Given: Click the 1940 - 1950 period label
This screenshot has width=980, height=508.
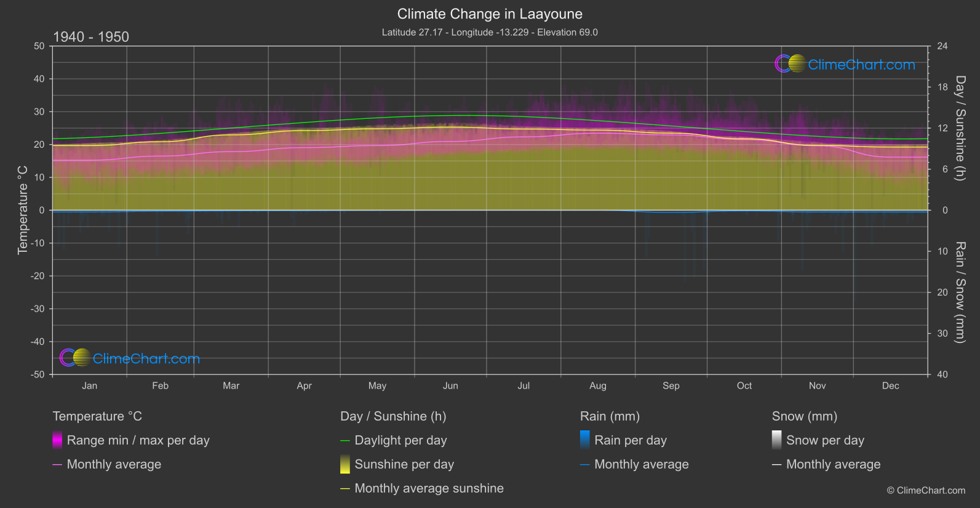Looking at the screenshot, I should point(91,37).
